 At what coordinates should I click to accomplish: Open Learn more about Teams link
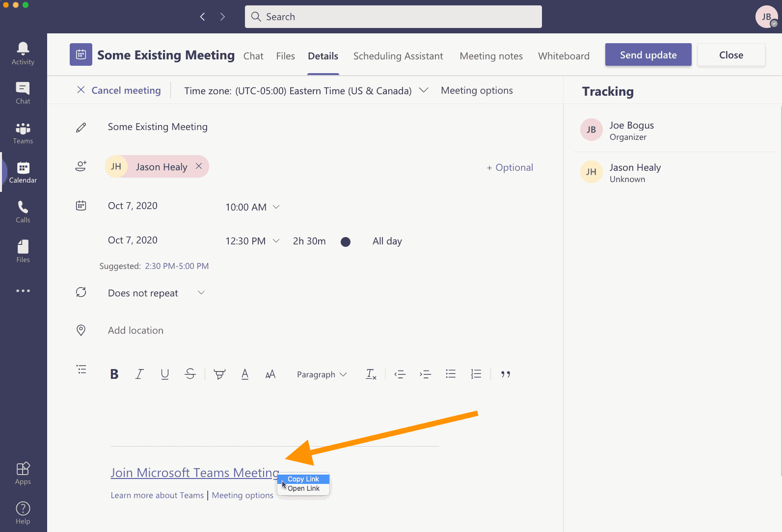coord(157,495)
